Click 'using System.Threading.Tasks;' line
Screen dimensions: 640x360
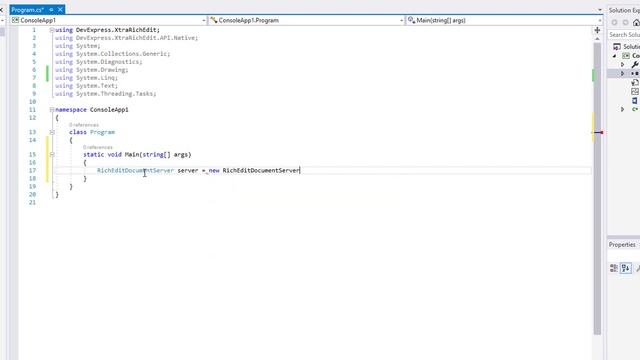click(x=106, y=93)
